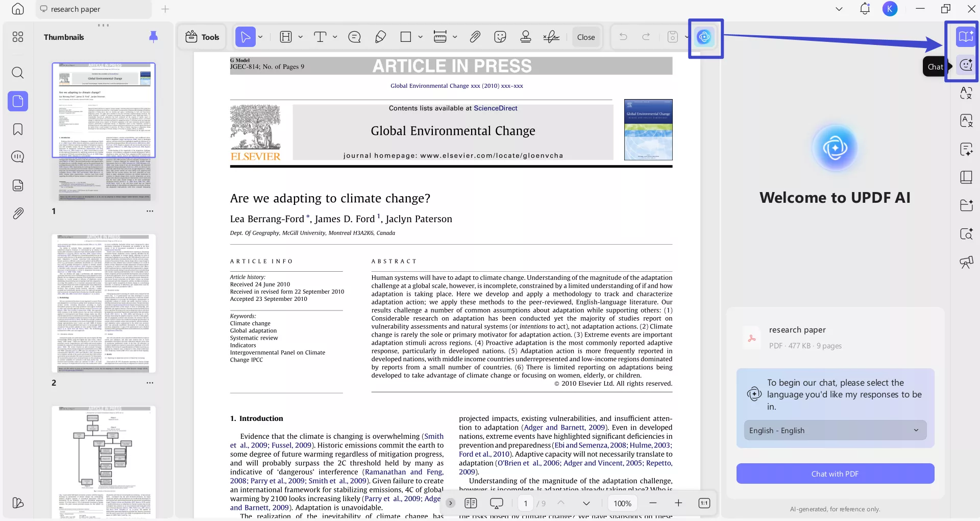Open the AI Translate tool in the right sidebar

tap(966, 93)
